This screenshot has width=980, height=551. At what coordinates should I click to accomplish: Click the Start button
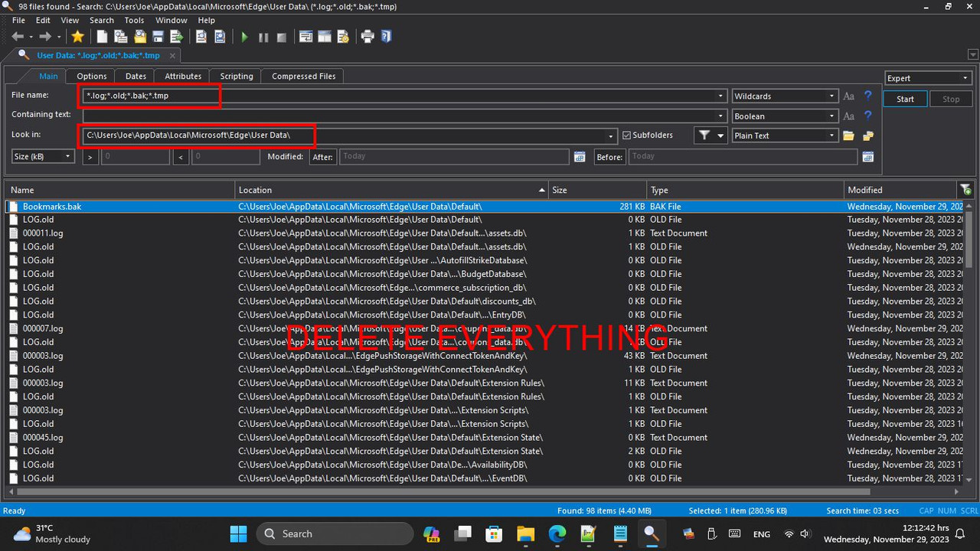coord(905,99)
